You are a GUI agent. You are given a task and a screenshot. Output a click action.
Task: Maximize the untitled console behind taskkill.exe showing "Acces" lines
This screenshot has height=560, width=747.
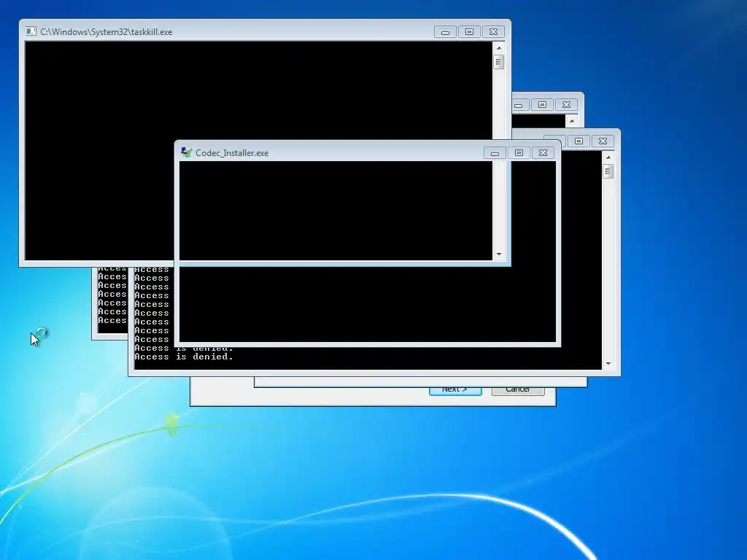[542, 105]
